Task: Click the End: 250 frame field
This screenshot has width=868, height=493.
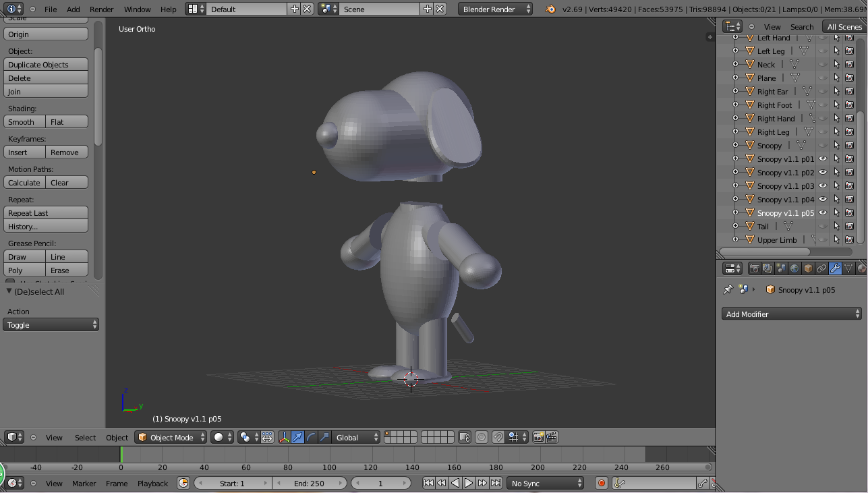Action: point(310,483)
